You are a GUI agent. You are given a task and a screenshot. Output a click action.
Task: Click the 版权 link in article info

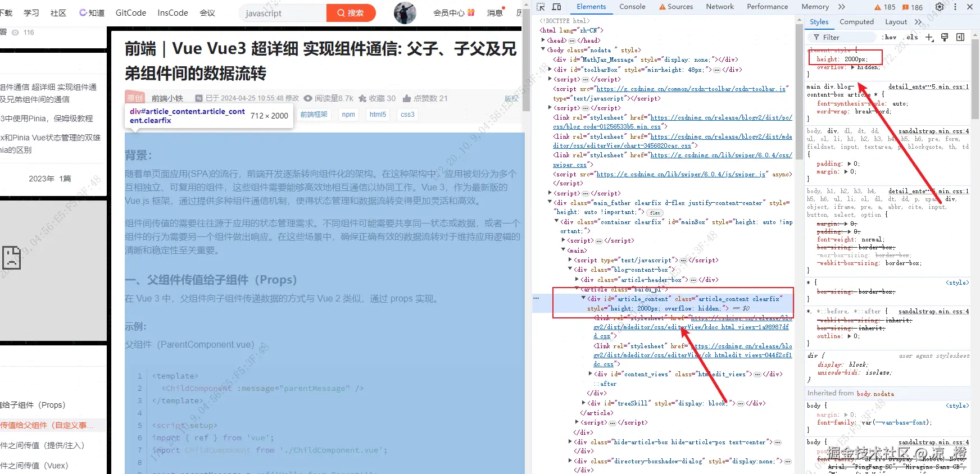pyautogui.click(x=511, y=98)
